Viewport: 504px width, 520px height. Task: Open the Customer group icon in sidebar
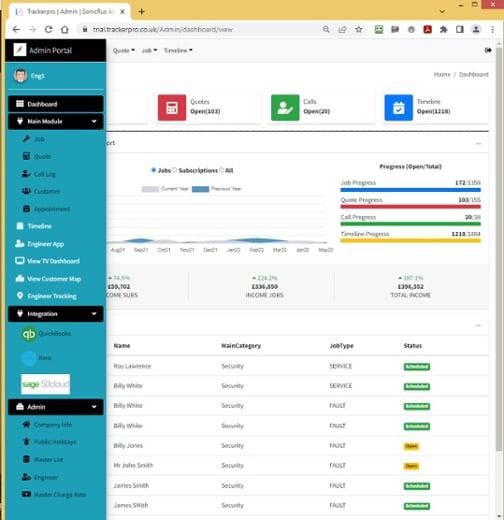(26, 191)
